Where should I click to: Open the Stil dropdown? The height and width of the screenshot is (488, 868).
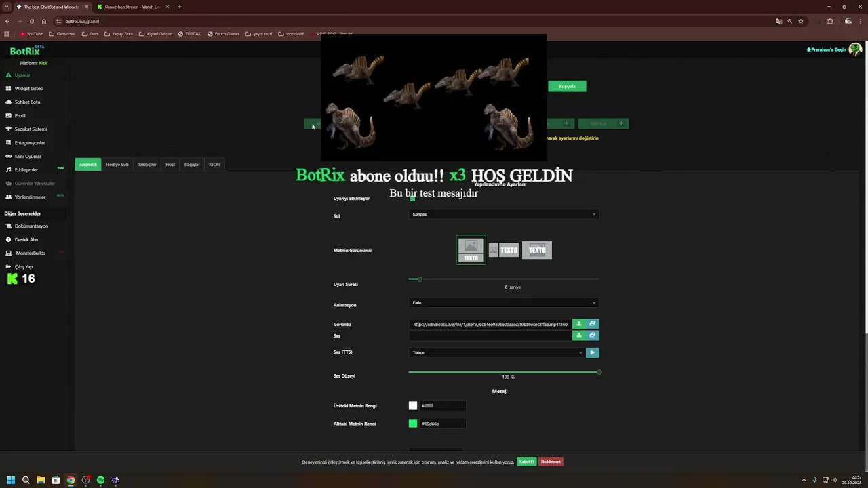[x=504, y=214]
